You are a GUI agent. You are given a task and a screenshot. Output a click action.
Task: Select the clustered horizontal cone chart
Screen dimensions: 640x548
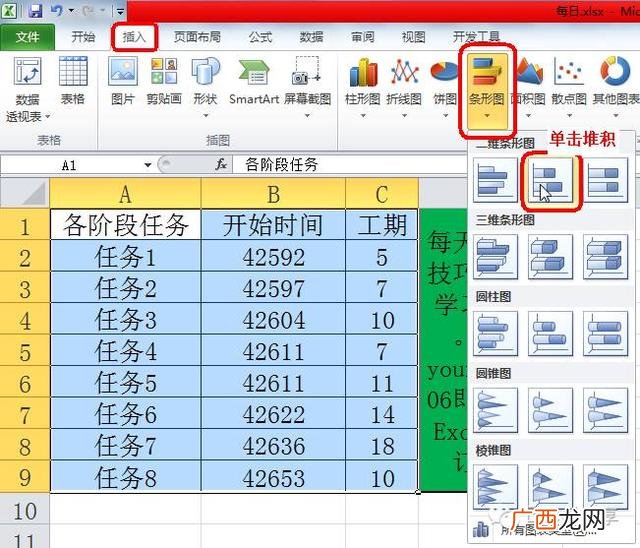495,410
